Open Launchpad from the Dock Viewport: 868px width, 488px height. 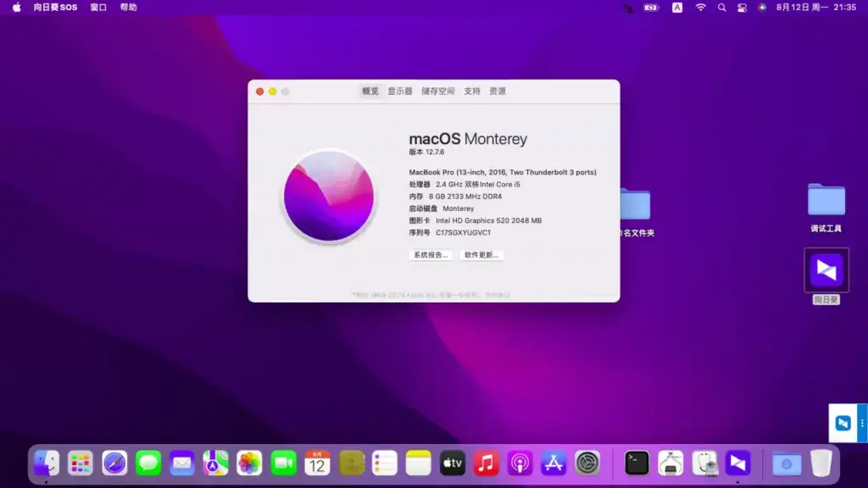pos(81,463)
